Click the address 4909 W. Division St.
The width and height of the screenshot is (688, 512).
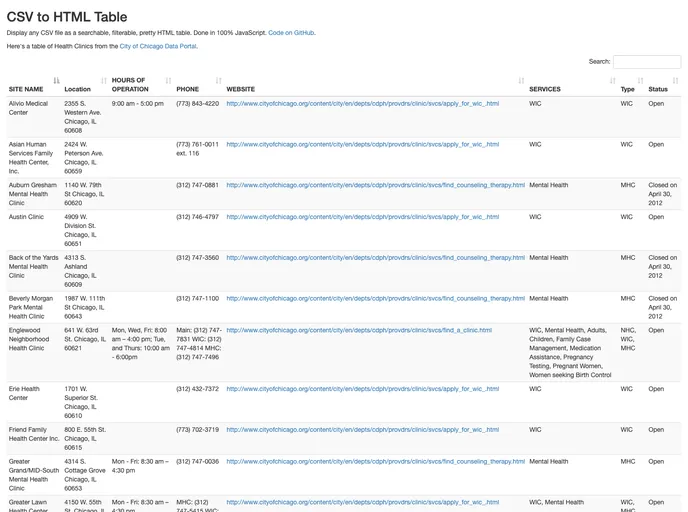pyautogui.click(x=80, y=230)
